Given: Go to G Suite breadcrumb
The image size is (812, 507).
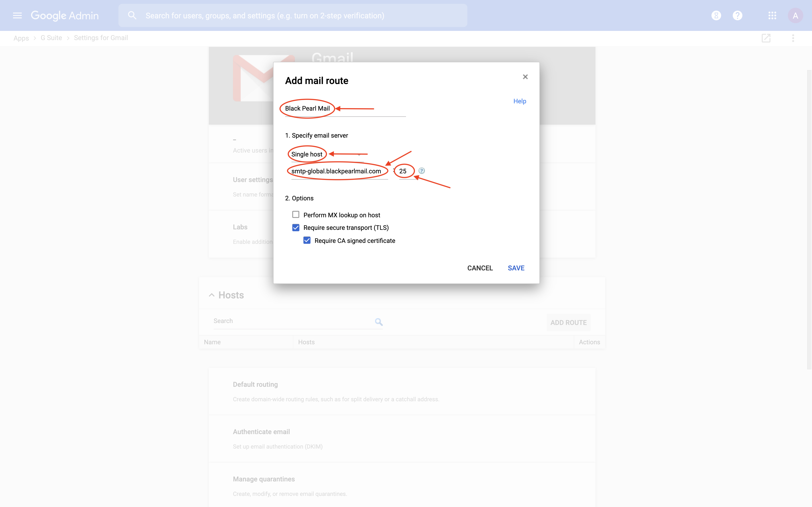Looking at the screenshot, I should [51, 38].
